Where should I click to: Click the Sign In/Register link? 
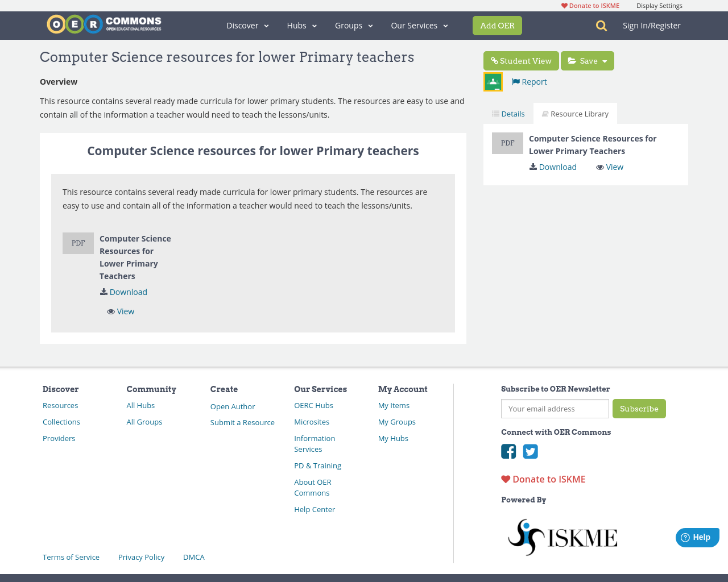pyautogui.click(x=651, y=25)
